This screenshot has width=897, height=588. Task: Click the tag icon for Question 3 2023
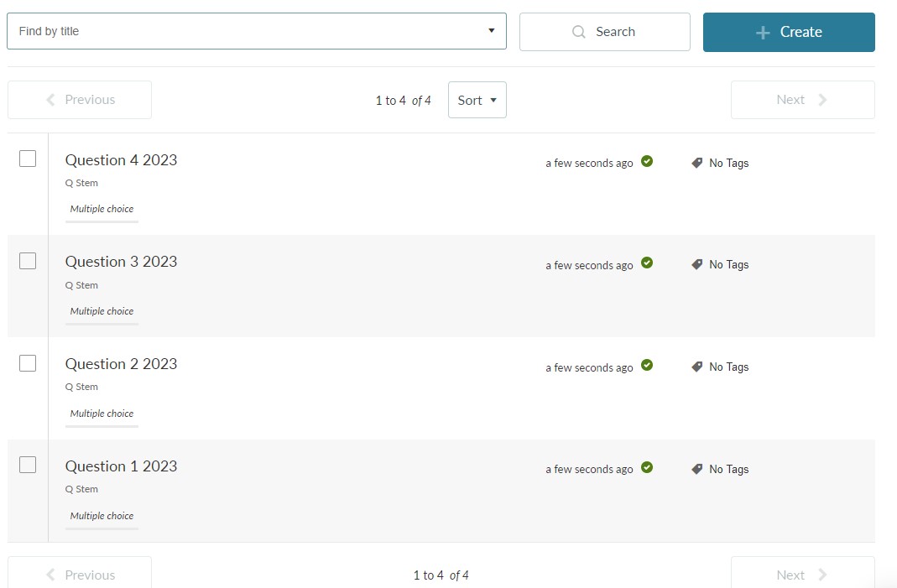[x=696, y=264]
